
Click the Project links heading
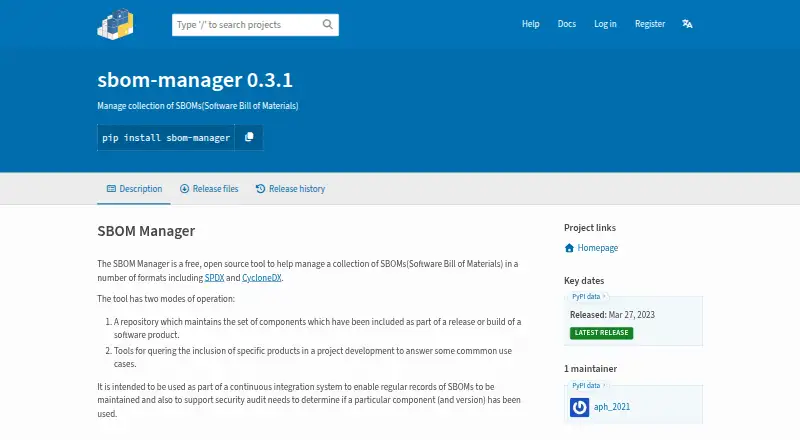click(x=590, y=228)
